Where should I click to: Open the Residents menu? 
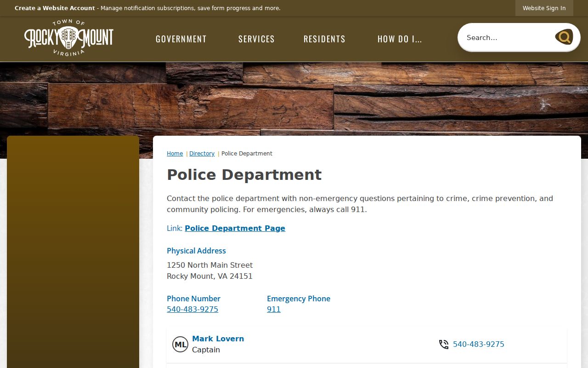click(x=324, y=39)
